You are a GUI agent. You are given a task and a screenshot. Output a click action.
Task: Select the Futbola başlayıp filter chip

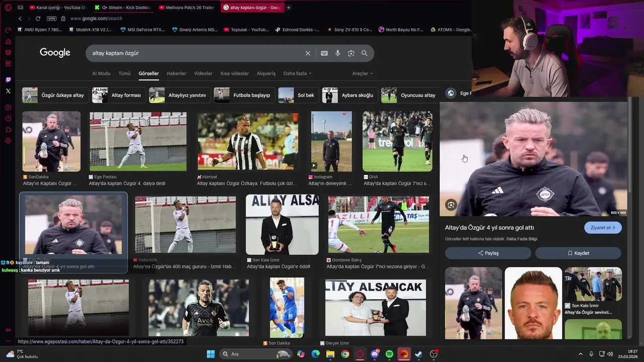(x=245, y=95)
